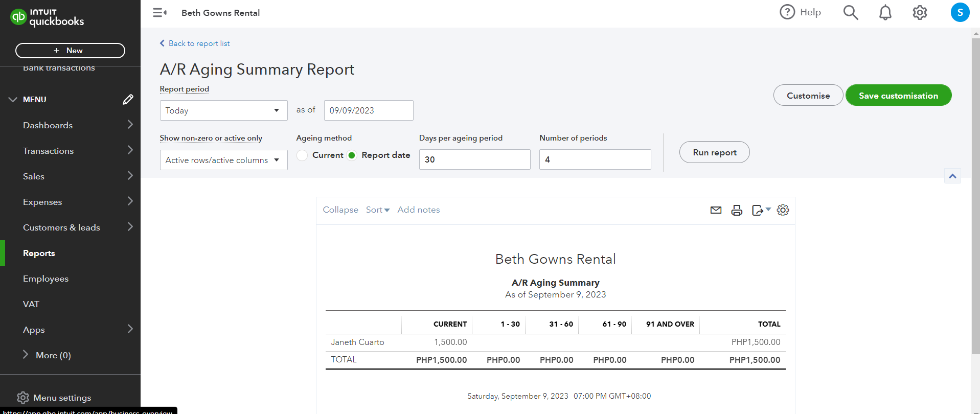Click the 91 AND OVER column header

tap(670, 324)
